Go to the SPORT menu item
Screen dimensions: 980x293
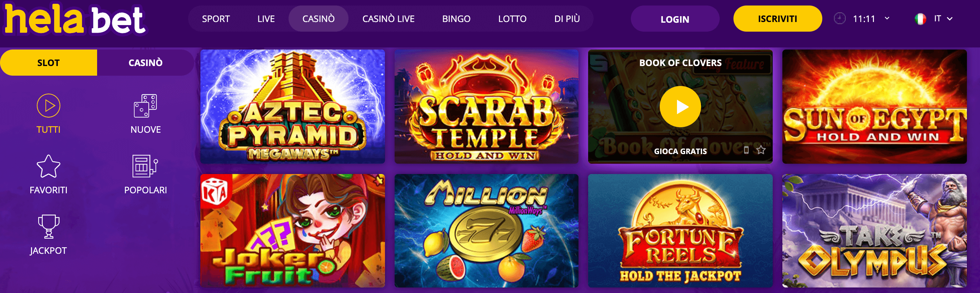point(216,19)
